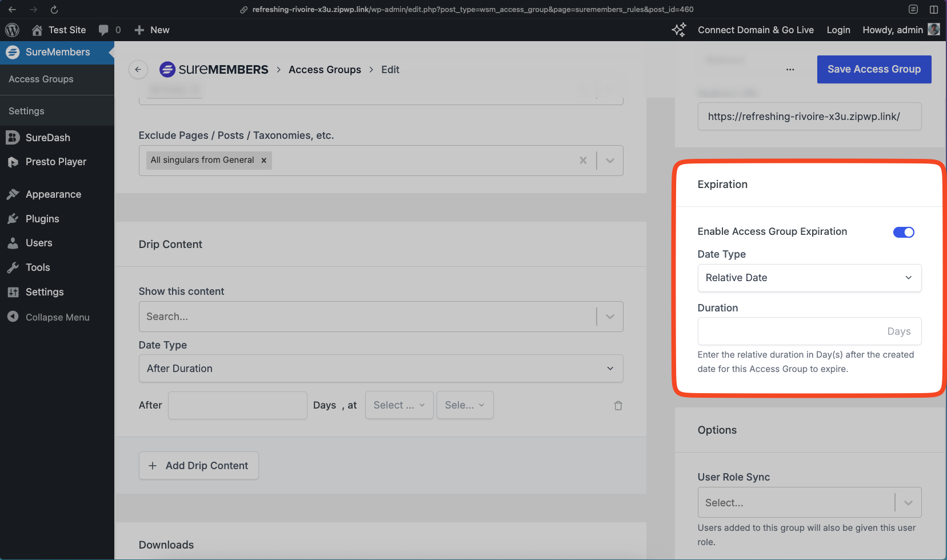Reload the page with the refresh icon

point(54,10)
